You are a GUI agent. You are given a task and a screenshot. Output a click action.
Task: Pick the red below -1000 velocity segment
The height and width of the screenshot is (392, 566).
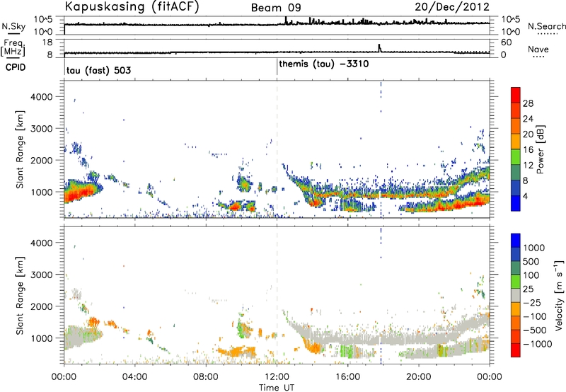pyautogui.click(x=516, y=350)
